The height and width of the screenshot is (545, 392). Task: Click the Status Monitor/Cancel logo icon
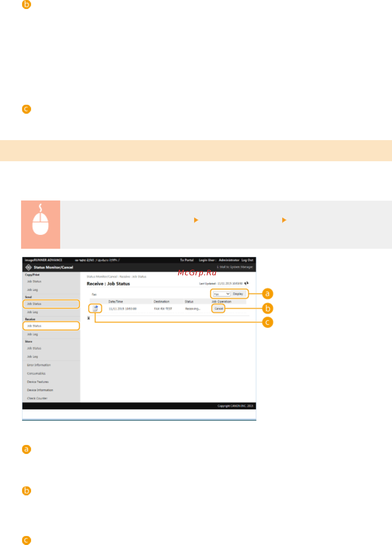(28, 267)
